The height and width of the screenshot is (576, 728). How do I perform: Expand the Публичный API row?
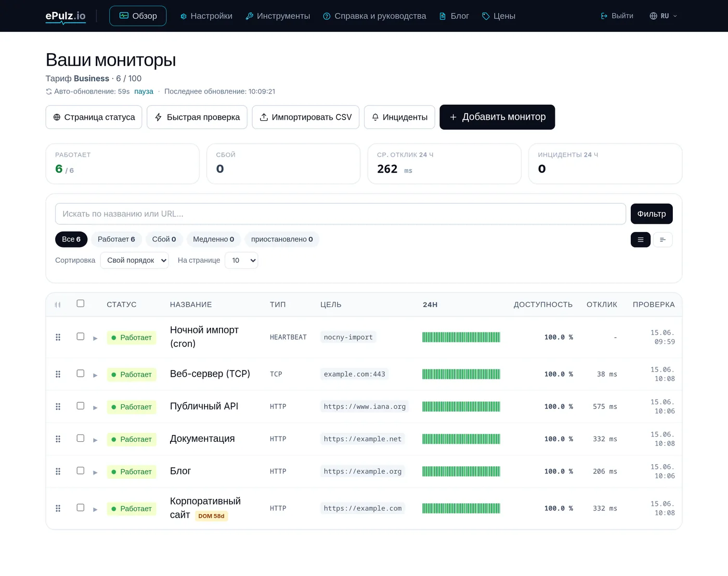pyautogui.click(x=95, y=407)
